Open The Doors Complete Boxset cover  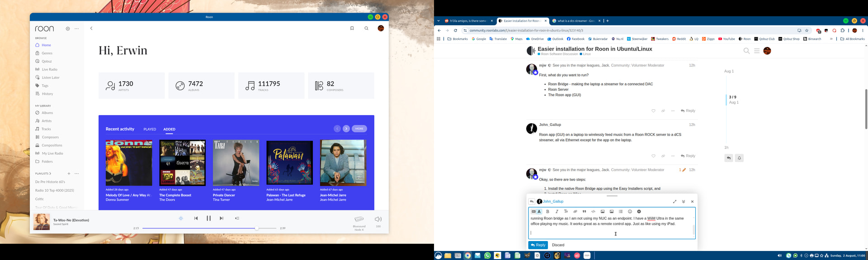pyautogui.click(x=183, y=163)
